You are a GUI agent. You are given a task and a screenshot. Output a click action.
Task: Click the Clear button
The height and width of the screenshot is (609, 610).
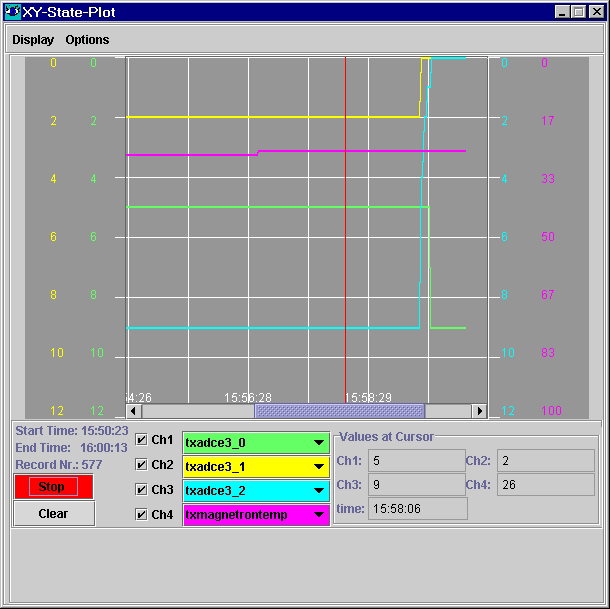[x=54, y=514]
